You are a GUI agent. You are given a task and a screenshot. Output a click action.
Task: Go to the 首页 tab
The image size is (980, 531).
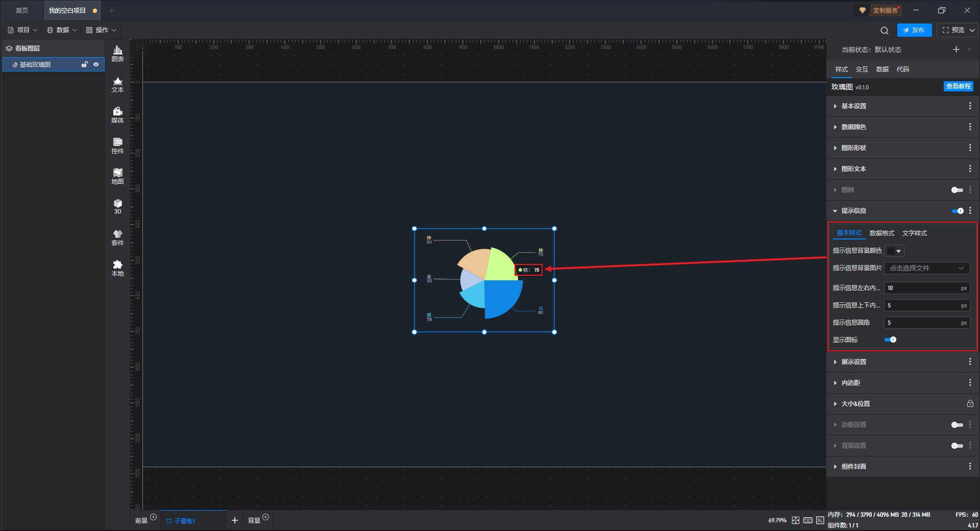point(22,10)
